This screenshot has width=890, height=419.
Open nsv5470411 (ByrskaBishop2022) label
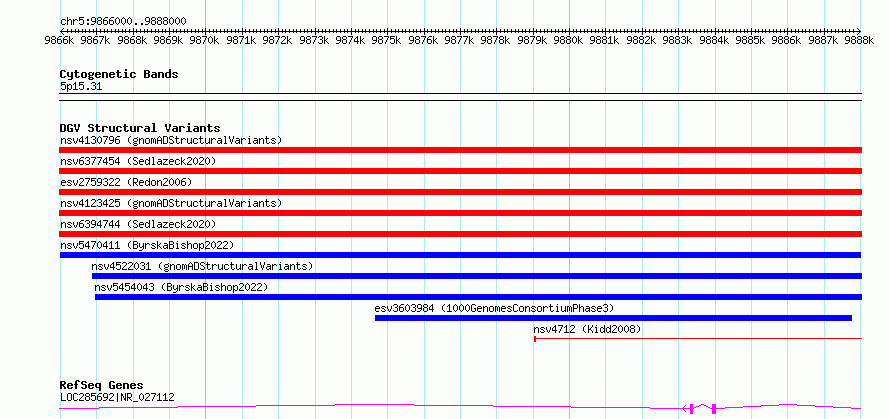point(147,245)
